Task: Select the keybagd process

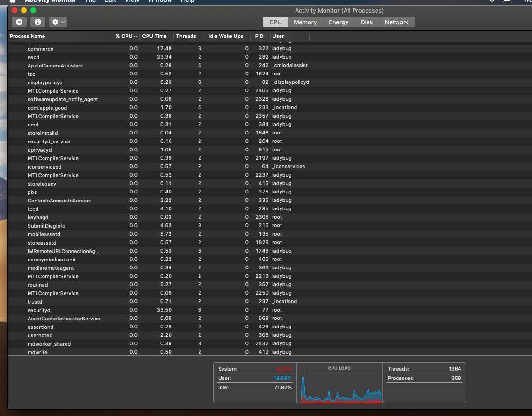Action: (x=270, y=217)
